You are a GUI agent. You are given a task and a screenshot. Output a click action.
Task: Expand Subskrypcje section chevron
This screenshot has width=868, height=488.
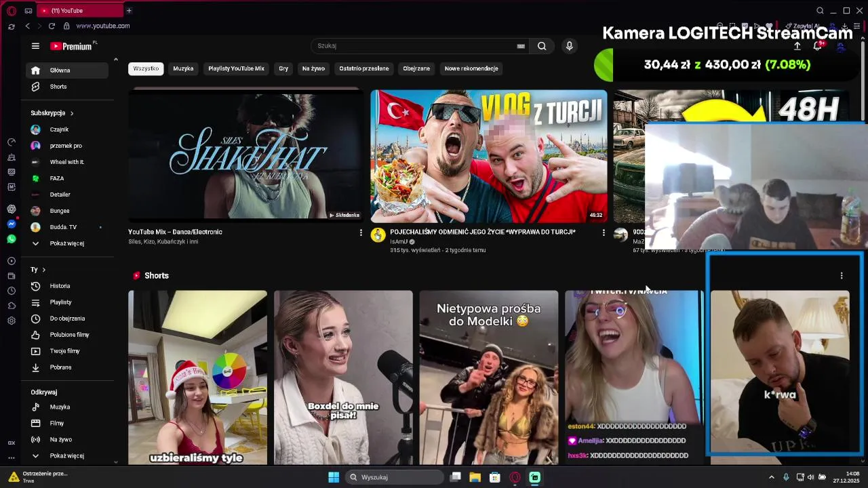tap(71, 113)
